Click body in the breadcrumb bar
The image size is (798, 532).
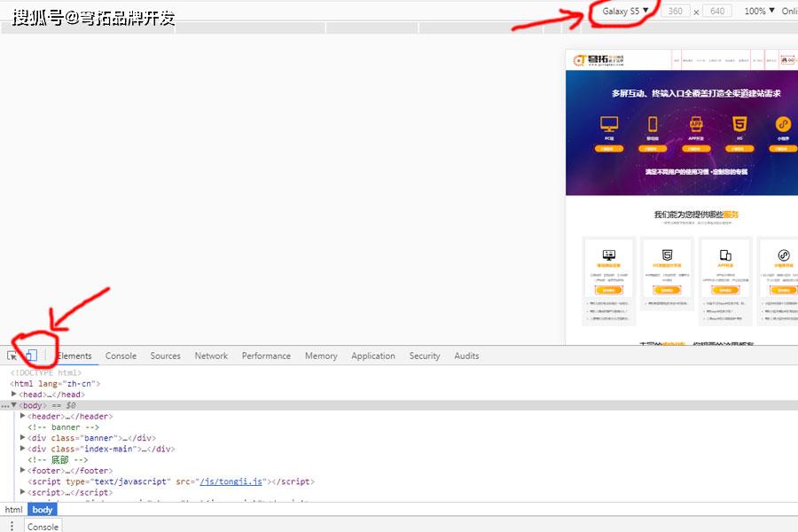tap(43, 510)
